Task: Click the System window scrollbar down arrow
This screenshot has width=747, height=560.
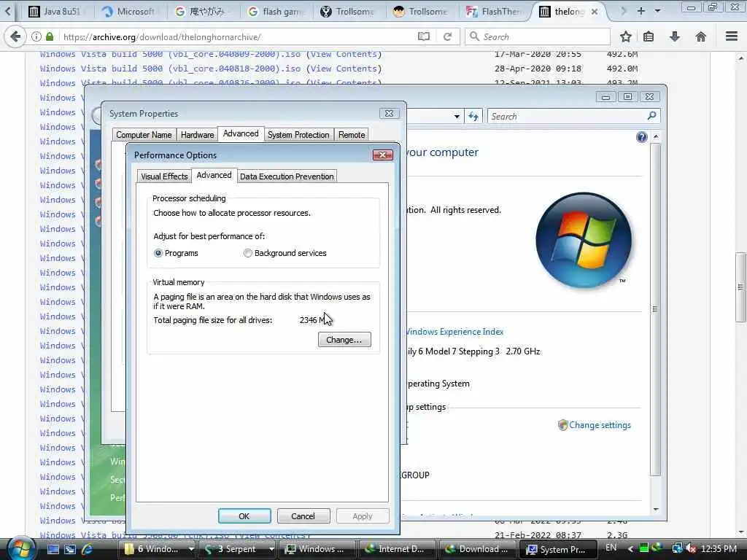Action: [x=656, y=510]
